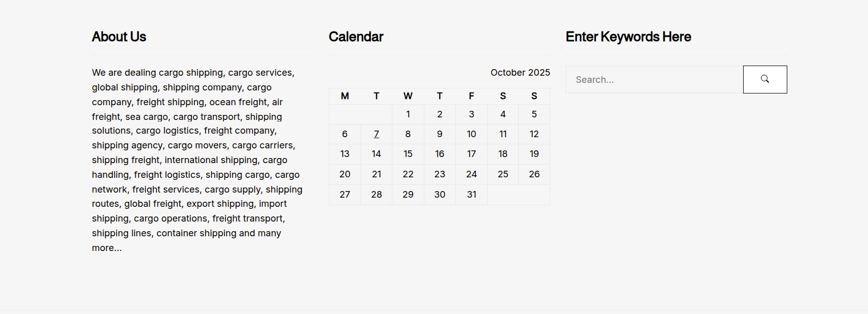Screen dimensions: 868x314
Task: Choose day 6 in the calendar grid
Action: pos(345,134)
